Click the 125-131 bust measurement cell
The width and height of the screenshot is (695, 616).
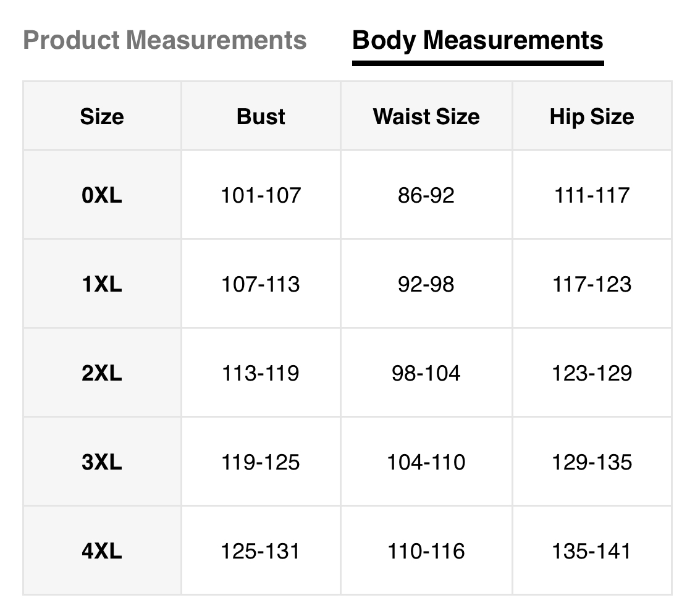point(261,551)
